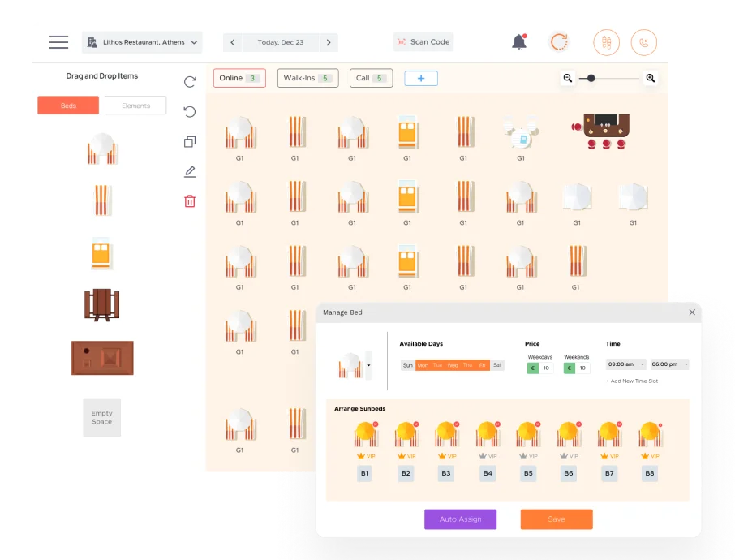Remove sunbed B4 with red x
735x560 pixels.
click(x=498, y=424)
